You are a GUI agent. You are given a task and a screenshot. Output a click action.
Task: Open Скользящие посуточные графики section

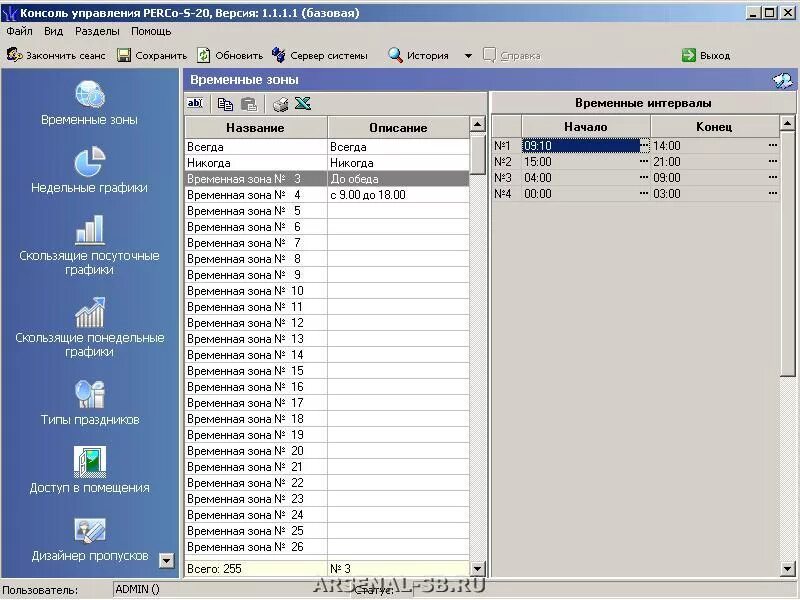coord(89,245)
